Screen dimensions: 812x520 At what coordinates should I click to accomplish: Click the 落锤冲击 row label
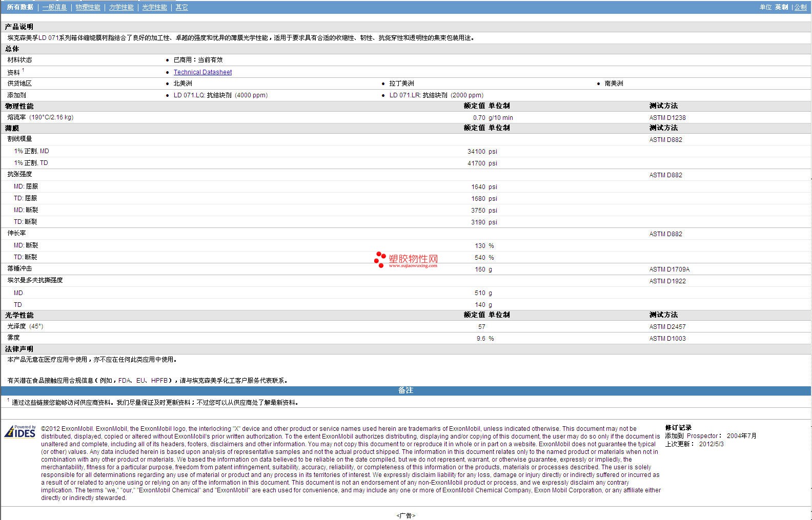click(x=19, y=268)
